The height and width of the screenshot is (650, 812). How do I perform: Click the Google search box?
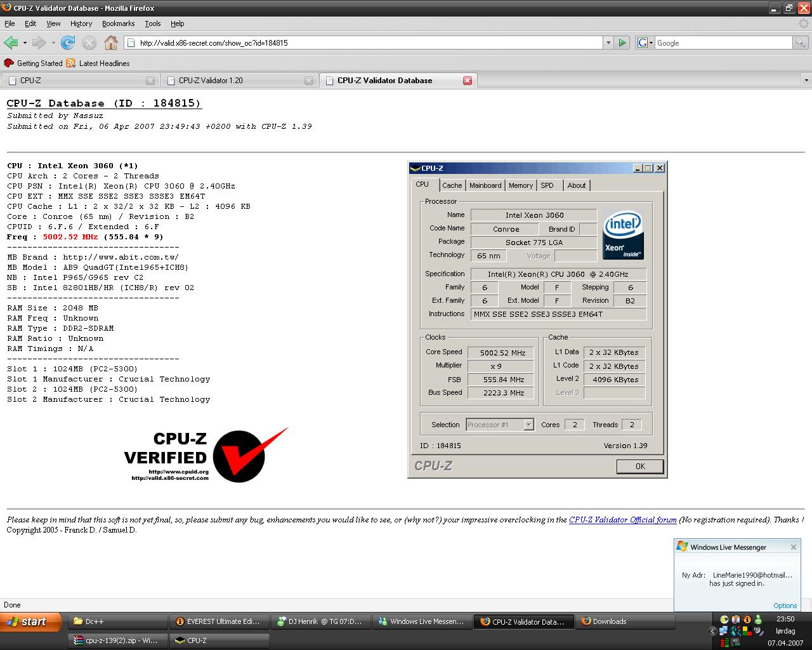pyautogui.click(x=723, y=43)
